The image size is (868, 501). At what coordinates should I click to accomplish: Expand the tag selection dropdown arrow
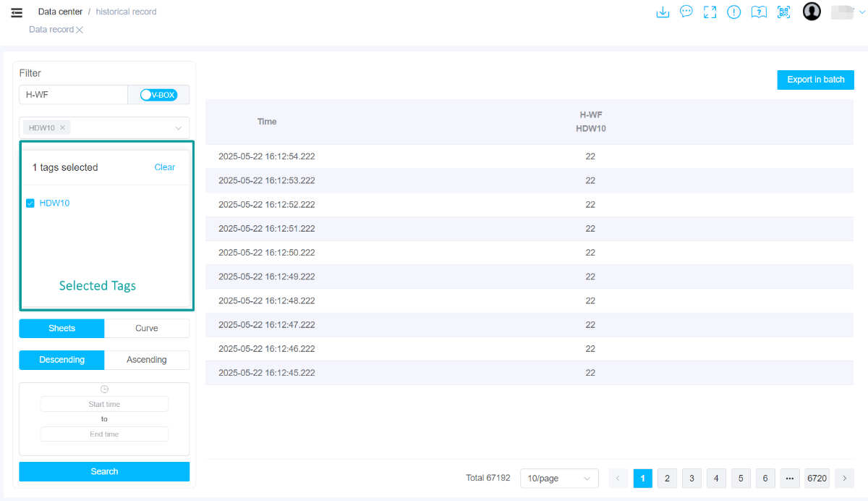(179, 128)
